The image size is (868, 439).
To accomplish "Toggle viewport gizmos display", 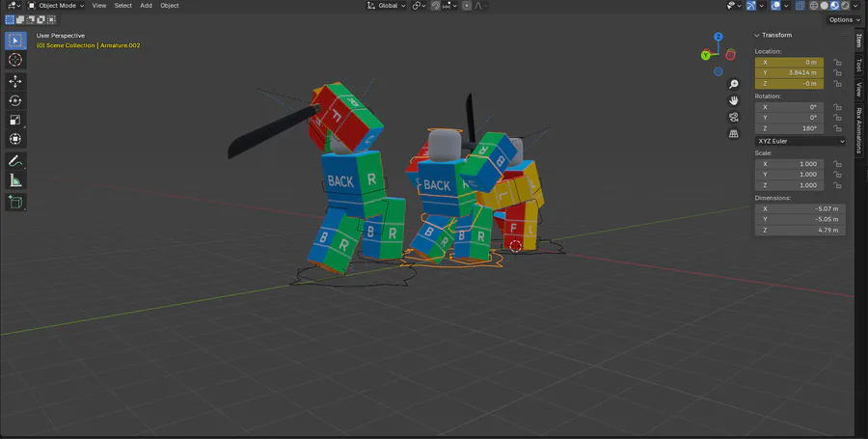I will coord(751,6).
